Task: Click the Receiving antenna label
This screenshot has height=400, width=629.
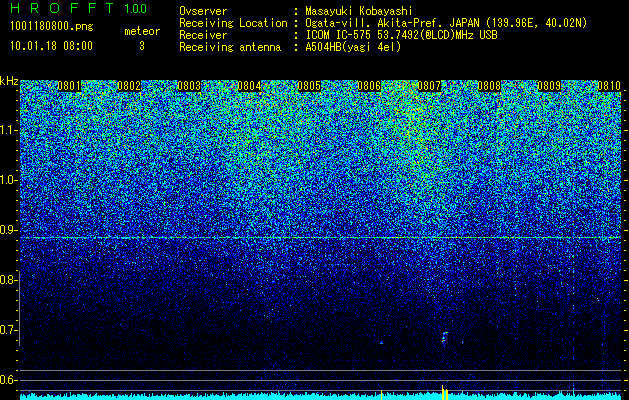Action: [x=230, y=47]
